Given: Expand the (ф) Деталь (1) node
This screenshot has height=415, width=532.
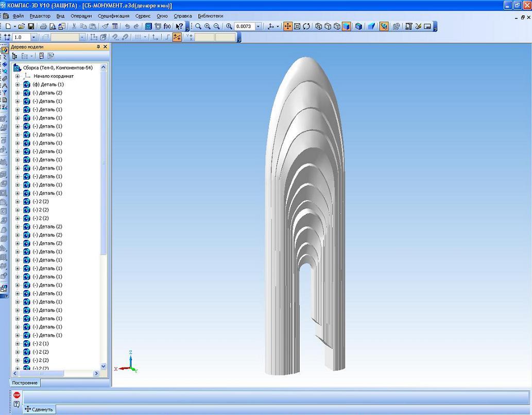Looking at the screenshot, I should point(18,85).
